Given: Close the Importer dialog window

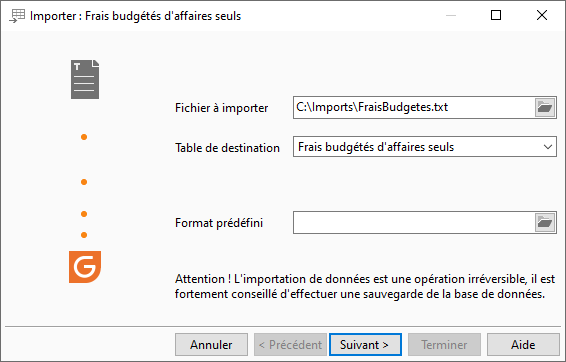Looking at the screenshot, I should [542, 15].
